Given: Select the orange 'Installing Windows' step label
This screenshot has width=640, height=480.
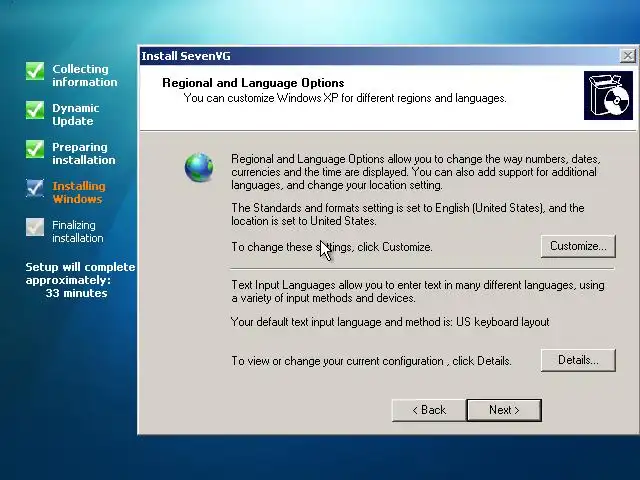Looking at the screenshot, I should click(x=79, y=193).
